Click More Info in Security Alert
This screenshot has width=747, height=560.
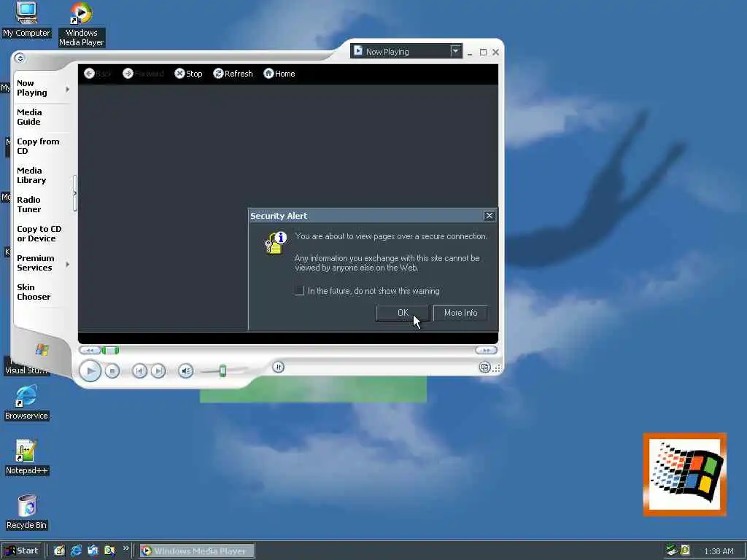click(460, 313)
